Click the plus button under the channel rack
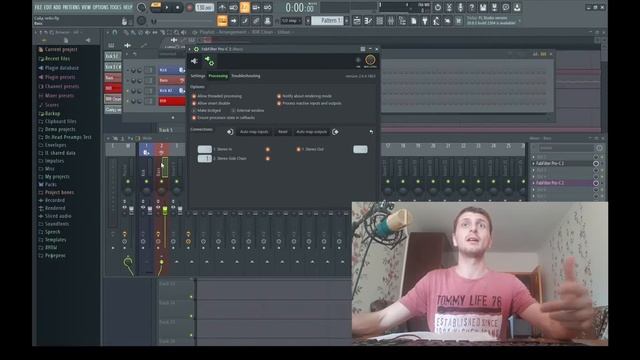 click(x=173, y=118)
